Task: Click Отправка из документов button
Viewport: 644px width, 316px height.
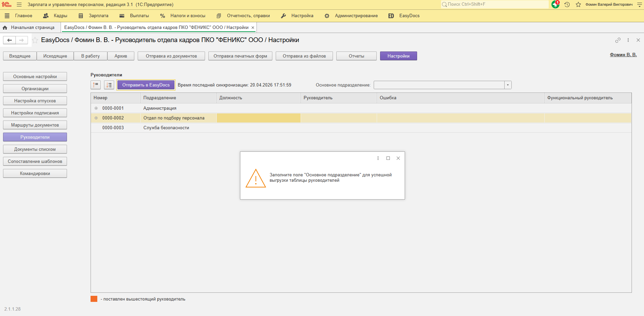Action: 171,56
